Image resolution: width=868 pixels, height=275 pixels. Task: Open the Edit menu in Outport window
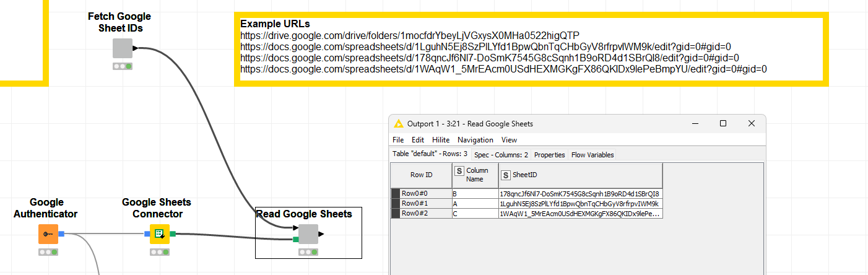pyautogui.click(x=418, y=140)
